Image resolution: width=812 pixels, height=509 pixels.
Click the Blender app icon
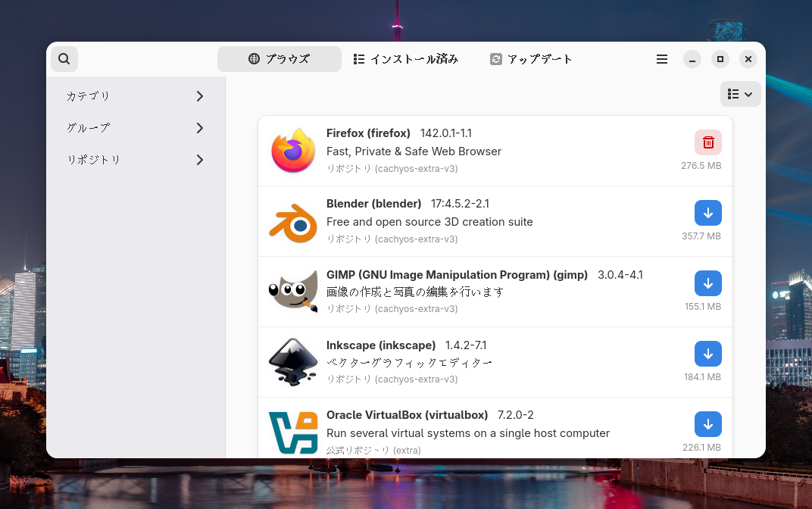(x=293, y=222)
